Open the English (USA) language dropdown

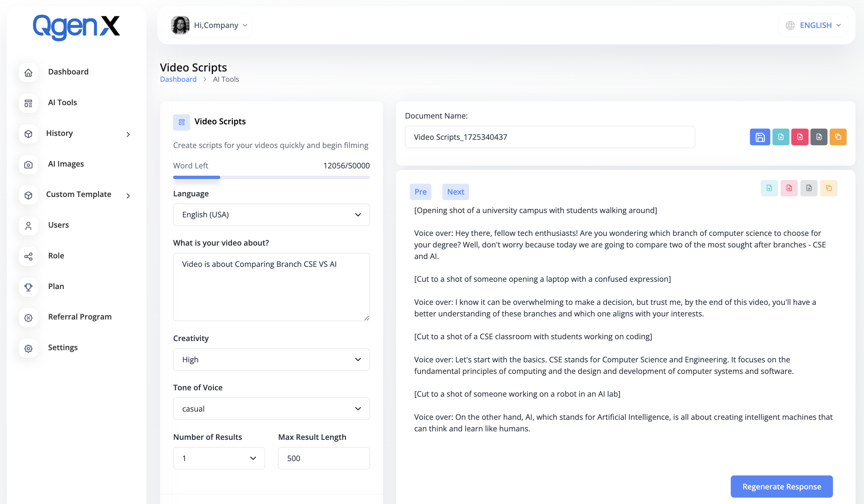(271, 215)
